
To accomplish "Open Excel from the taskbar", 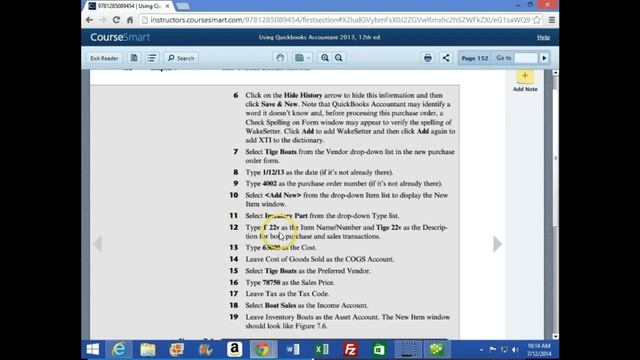I will [322, 349].
